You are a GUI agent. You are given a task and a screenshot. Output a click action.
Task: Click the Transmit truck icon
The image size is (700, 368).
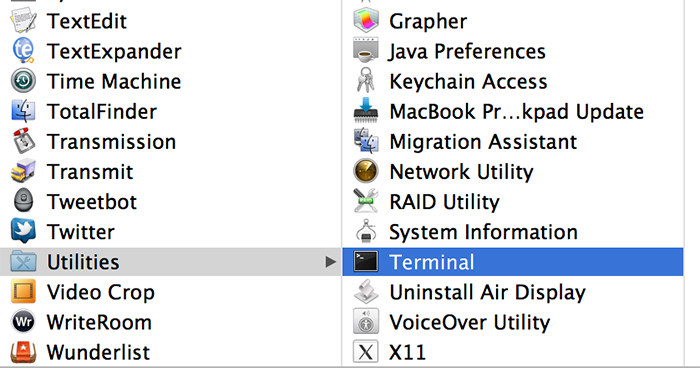point(23,171)
